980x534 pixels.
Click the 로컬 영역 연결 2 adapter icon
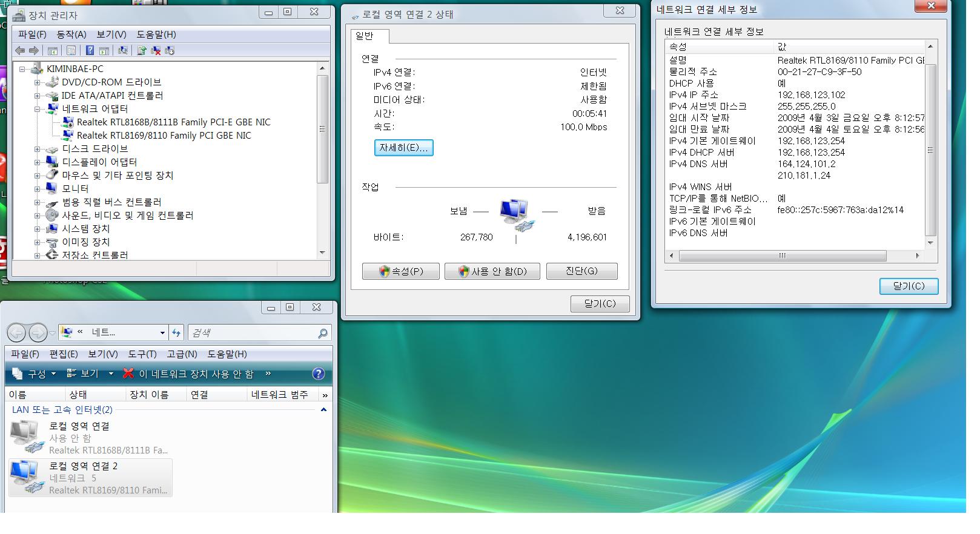click(27, 477)
